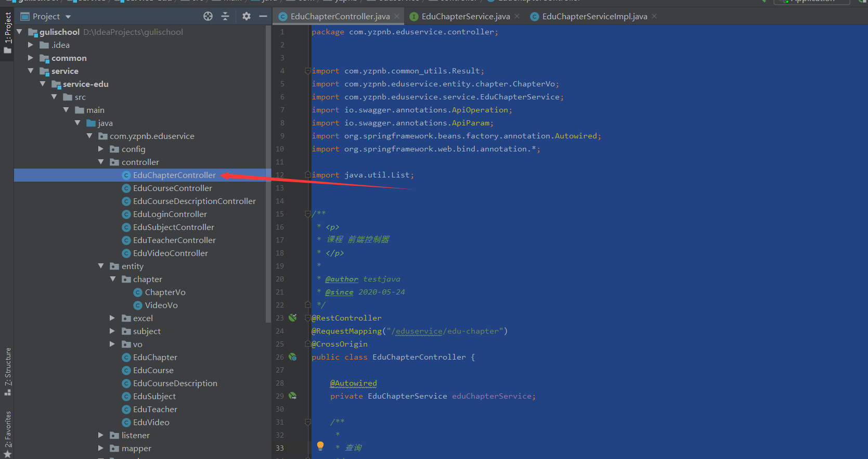Collapse the service-edu module
This screenshot has height=459, width=868.
pyautogui.click(x=43, y=84)
